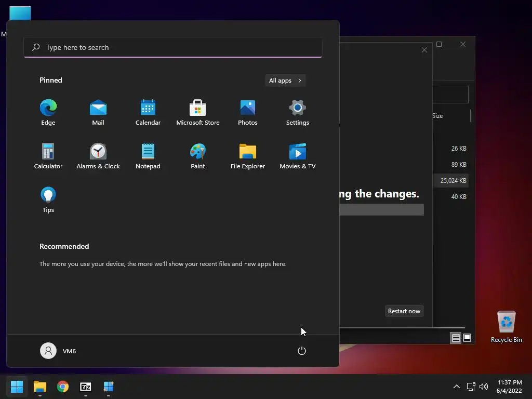Show hidden system tray icons
This screenshot has width=532, height=399.
[x=457, y=387]
